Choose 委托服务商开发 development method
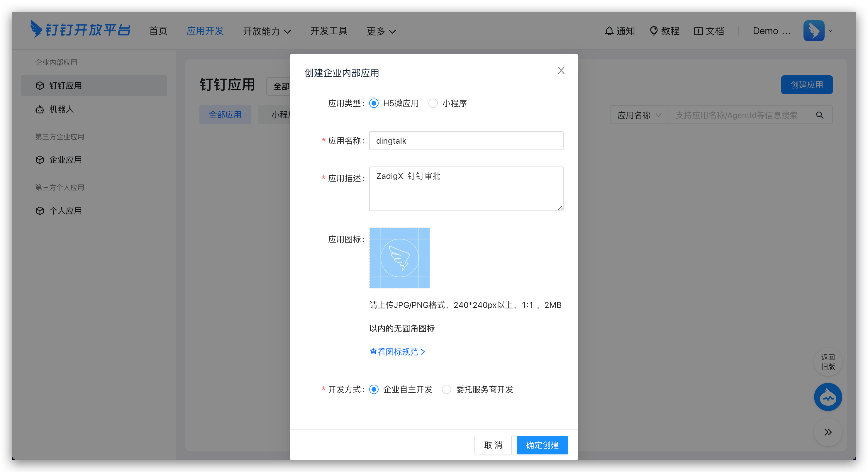Image resolution: width=868 pixels, height=472 pixels. [x=447, y=389]
